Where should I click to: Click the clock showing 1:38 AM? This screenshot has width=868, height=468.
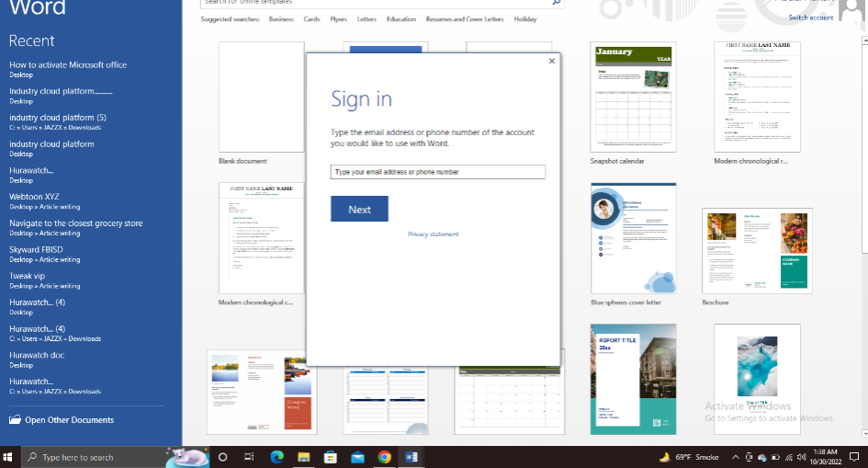click(826, 457)
